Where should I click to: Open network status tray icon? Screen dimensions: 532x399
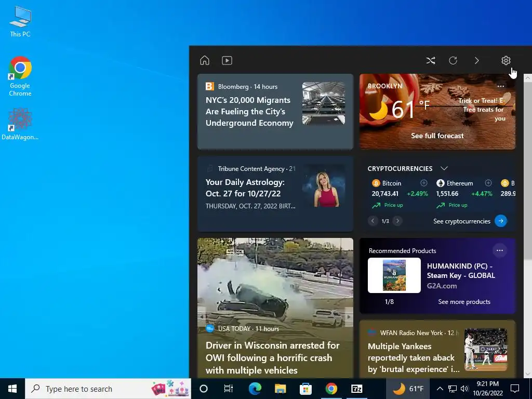pyautogui.click(x=453, y=389)
